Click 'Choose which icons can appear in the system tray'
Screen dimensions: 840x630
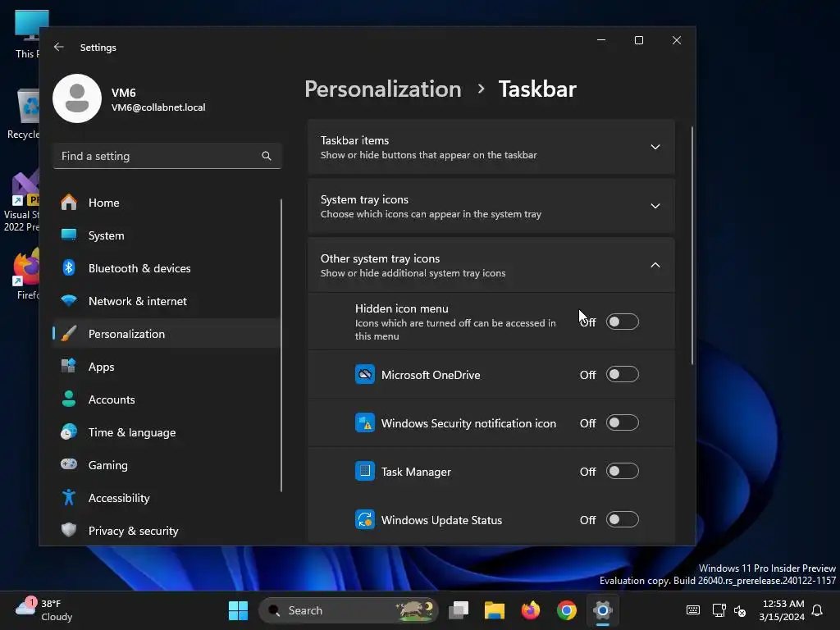[431, 214]
